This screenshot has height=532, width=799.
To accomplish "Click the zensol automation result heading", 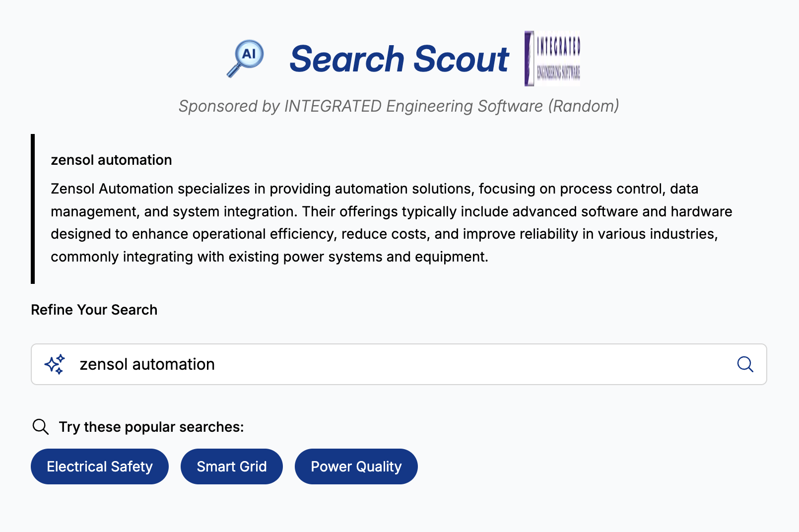I will click(110, 160).
